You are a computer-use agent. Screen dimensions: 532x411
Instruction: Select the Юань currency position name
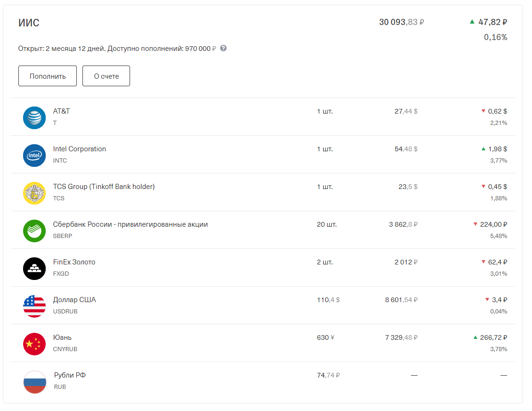click(62, 337)
